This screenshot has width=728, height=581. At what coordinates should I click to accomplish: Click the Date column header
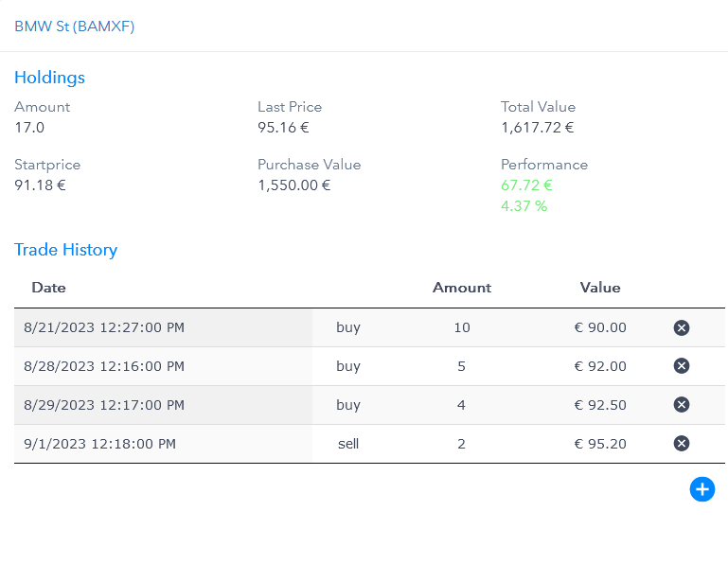pos(48,288)
